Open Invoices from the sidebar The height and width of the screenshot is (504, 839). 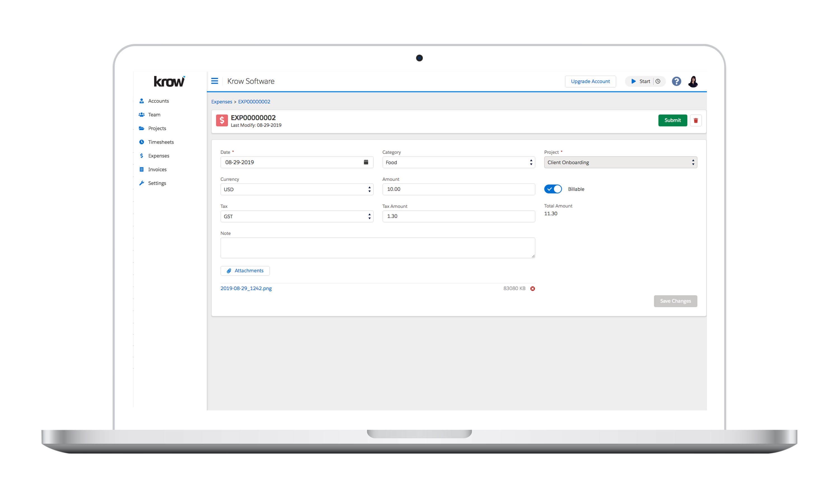point(157,169)
